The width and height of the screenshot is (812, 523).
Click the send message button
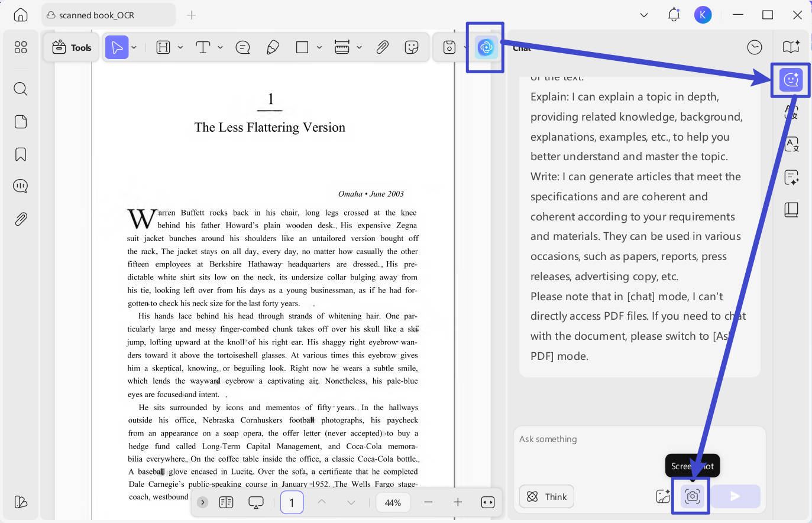735,496
